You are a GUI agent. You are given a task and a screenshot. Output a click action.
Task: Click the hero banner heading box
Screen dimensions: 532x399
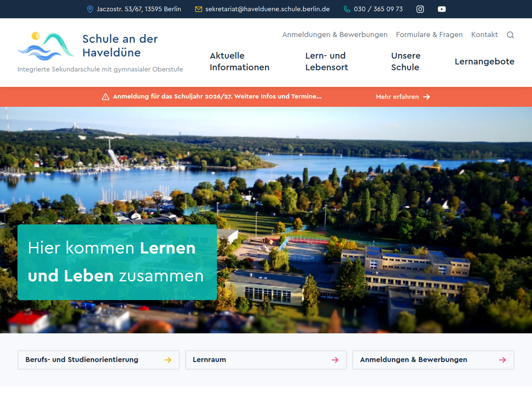tap(117, 262)
